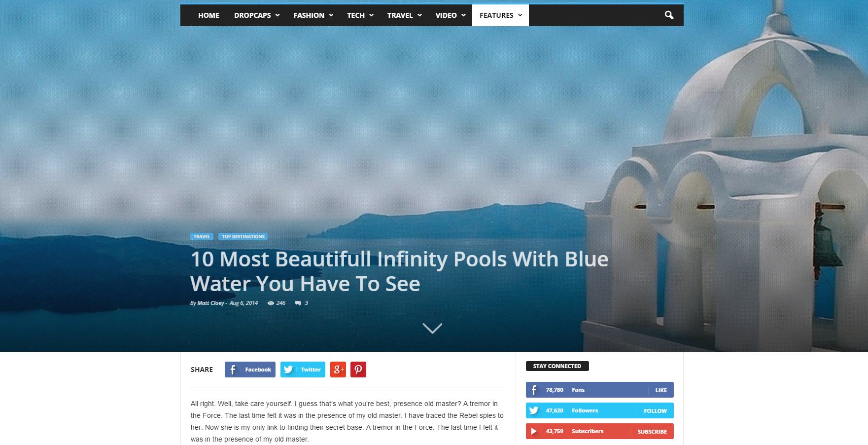Expand the Dropcaps menu
Image resolution: width=868 pixels, height=445 pixels.
click(257, 15)
